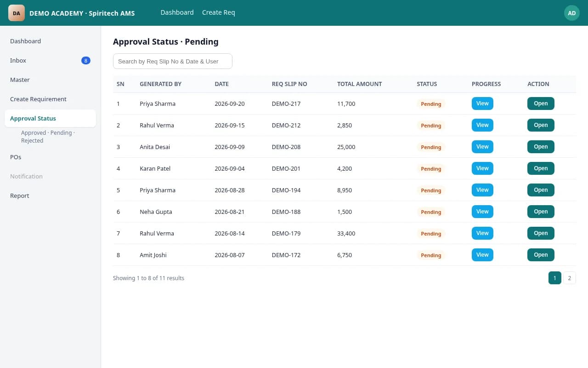This screenshot has width=588, height=368.
Task: Click the name Anita Desai
Action: tap(155, 147)
